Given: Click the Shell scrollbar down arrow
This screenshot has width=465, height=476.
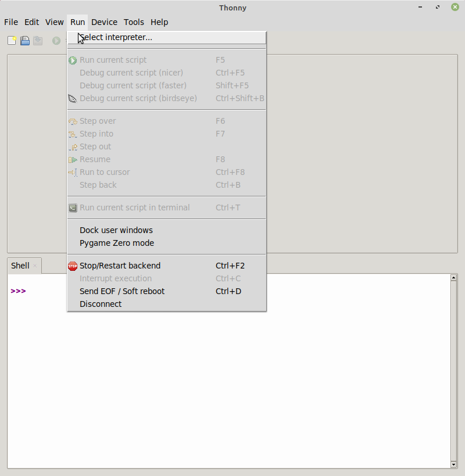Looking at the screenshot, I should coord(453,464).
